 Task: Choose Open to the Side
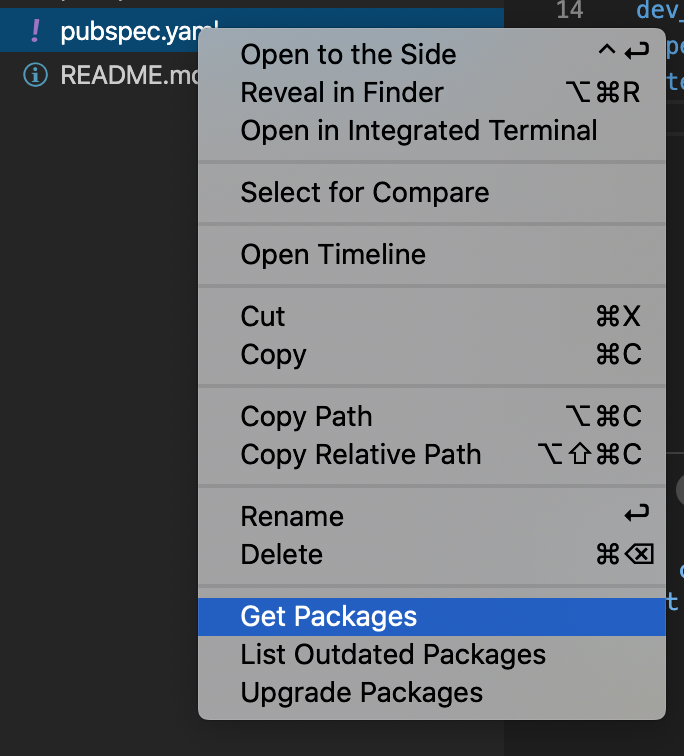tap(348, 55)
